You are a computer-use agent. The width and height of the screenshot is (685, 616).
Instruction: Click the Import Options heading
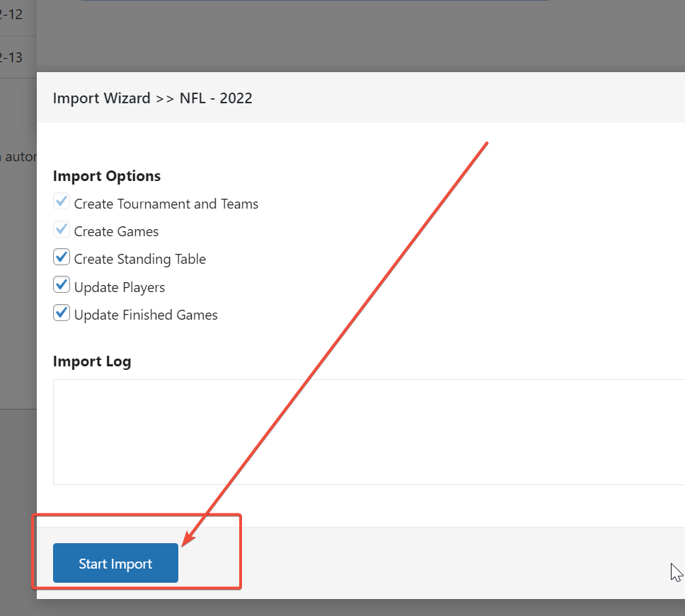107,176
